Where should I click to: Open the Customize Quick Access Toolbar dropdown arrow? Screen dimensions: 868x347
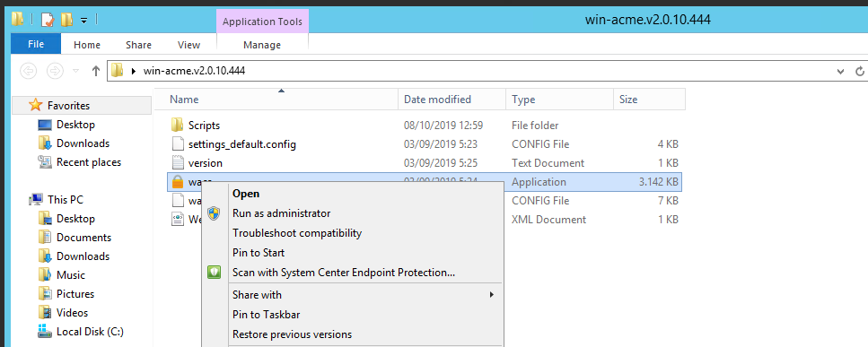click(x=84, y=21)
